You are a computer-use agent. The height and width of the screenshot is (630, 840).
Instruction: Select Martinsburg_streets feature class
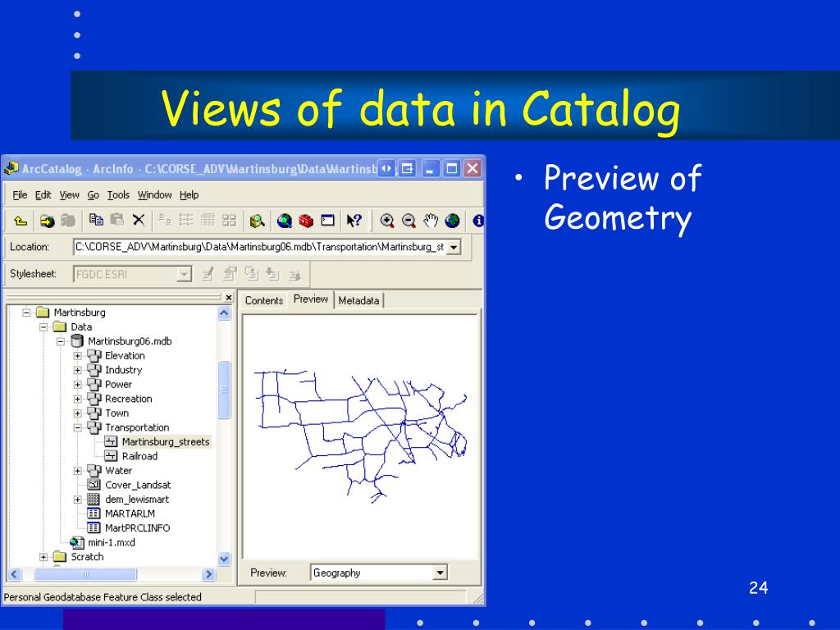coord(166,442)
